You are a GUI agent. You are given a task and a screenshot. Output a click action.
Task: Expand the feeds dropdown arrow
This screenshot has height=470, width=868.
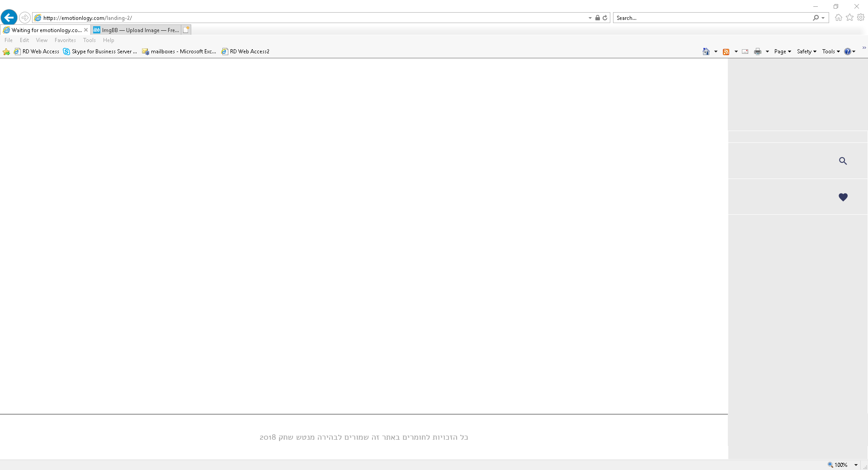[x=736, y=52]
